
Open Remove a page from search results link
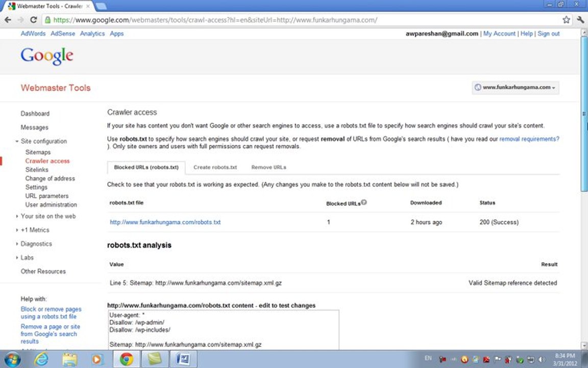click(50, 334)
